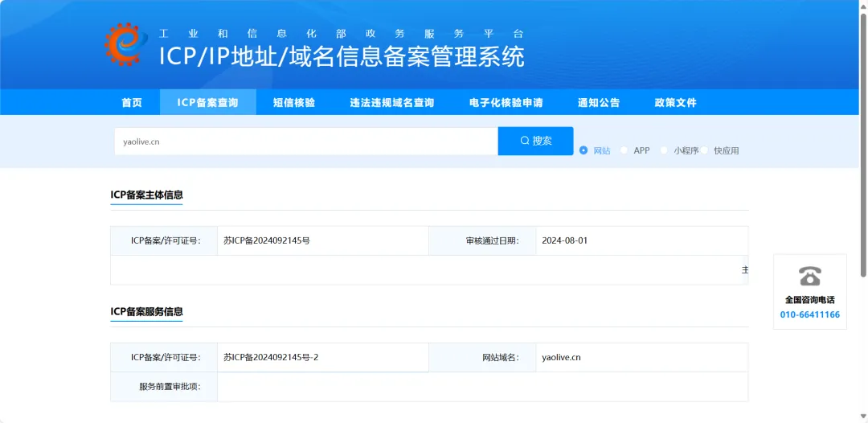Select the APP radio button
868x423 pixels.
coord(624,150)
